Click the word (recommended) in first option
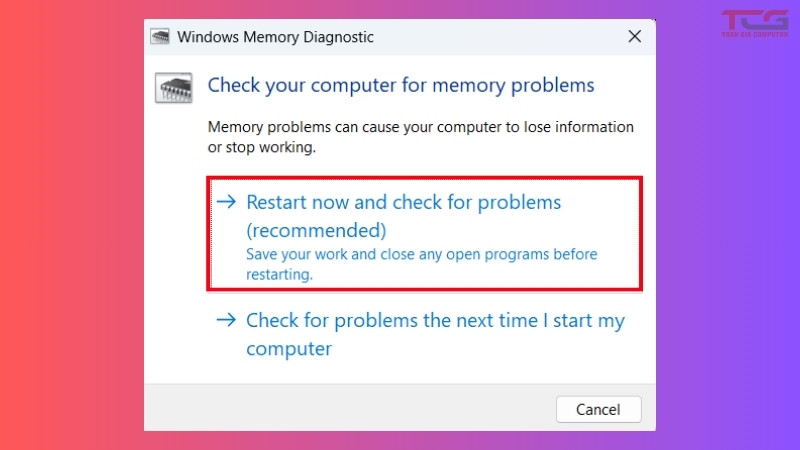This screenshot has height=450, width=800. pyautogui.click(x=316, y=231)
